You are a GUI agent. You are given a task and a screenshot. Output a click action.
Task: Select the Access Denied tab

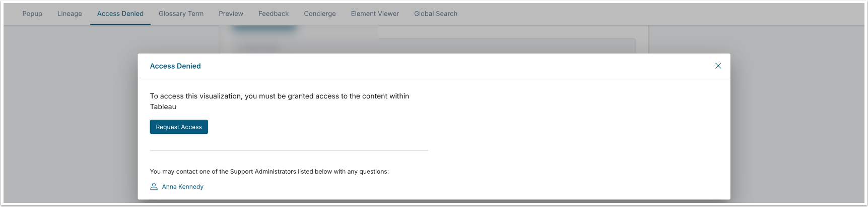click(x=120, y=14)
